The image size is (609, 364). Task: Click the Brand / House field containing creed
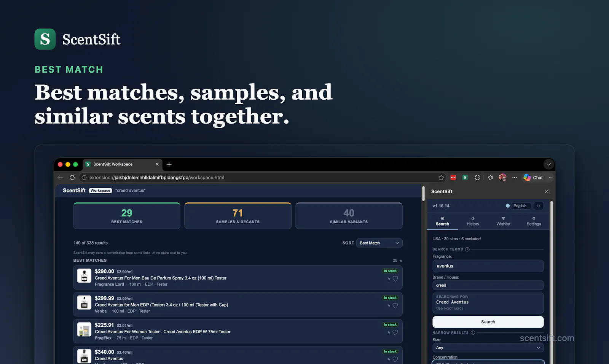(x=488, y=285)
